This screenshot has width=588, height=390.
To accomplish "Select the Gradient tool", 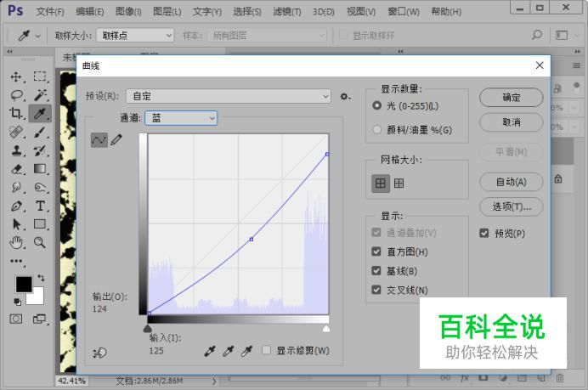I will click(x=40, y=169).
